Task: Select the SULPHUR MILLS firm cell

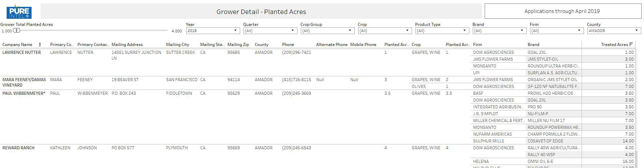Action: 488,141
